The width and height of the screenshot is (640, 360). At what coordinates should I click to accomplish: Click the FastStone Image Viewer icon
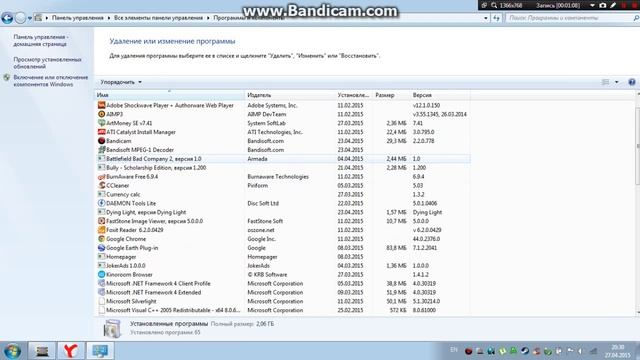click(102, 221)
